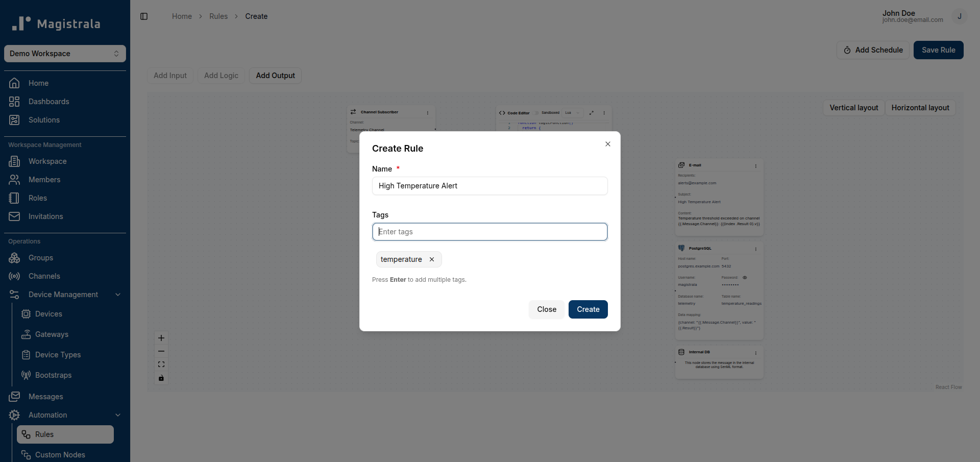Zoom in on the flow canvas
Viewport: 980px width, 462px height.
click(161, 338)
